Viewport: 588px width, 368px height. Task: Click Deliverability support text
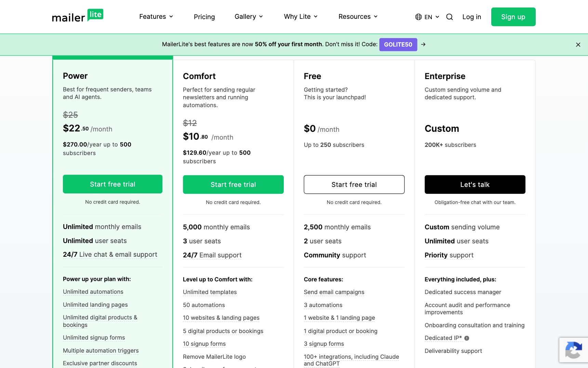point(453,351)
